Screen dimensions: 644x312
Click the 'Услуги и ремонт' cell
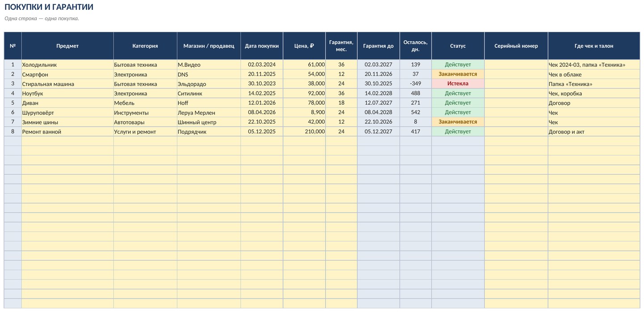(x=145, y=132)
